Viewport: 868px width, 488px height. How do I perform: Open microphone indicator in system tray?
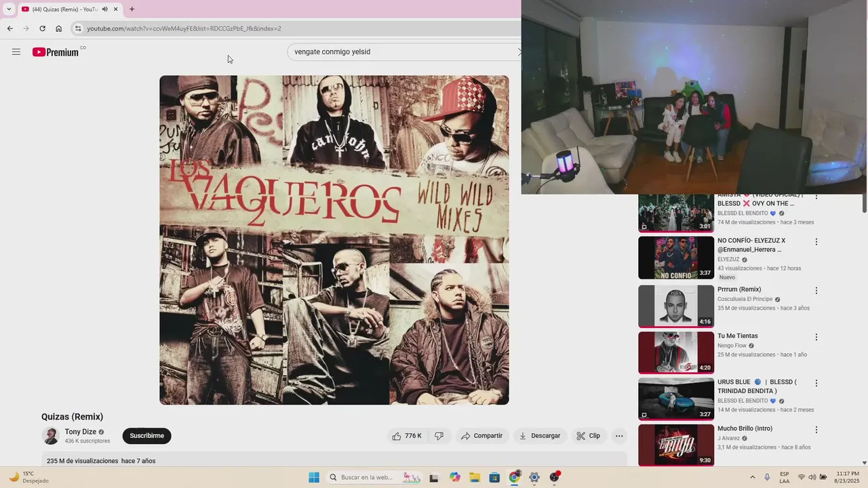click(x=767, y=477)
